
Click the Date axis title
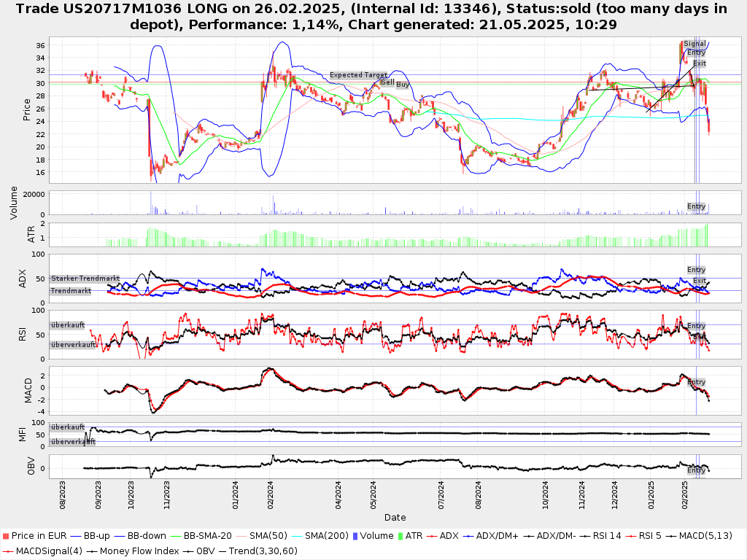[395, 518]
